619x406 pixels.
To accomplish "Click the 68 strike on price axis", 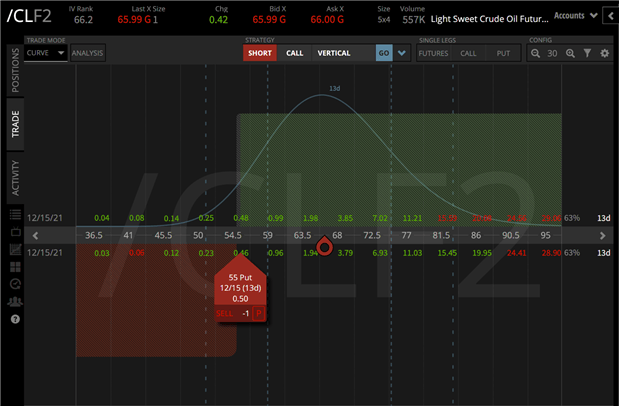I will (337, 235).
